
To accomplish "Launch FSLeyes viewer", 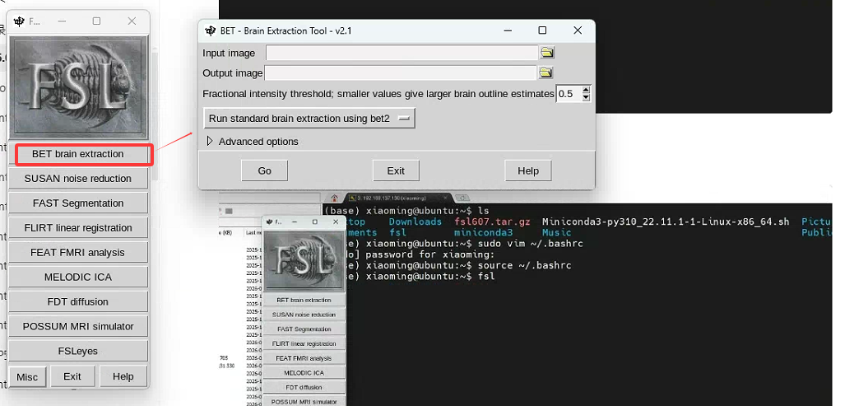I will 78,351.
